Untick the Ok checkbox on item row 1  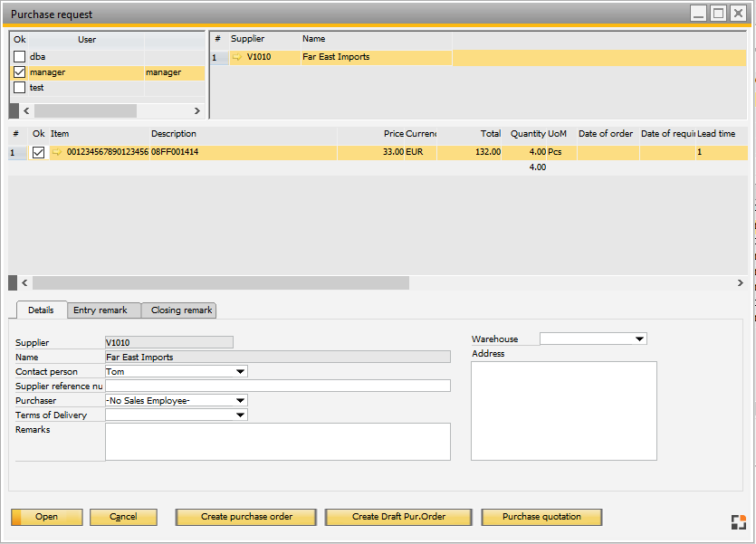[x=38, y=153]
